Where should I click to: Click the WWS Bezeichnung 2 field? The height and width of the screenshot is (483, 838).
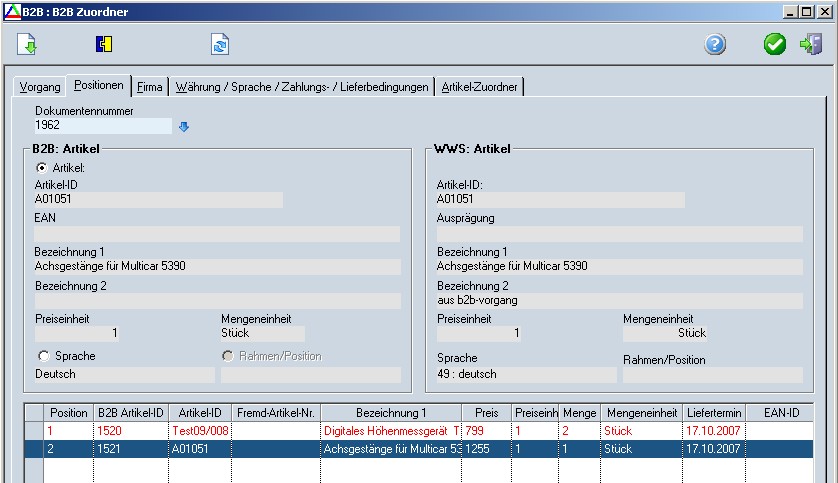point(619,301)
